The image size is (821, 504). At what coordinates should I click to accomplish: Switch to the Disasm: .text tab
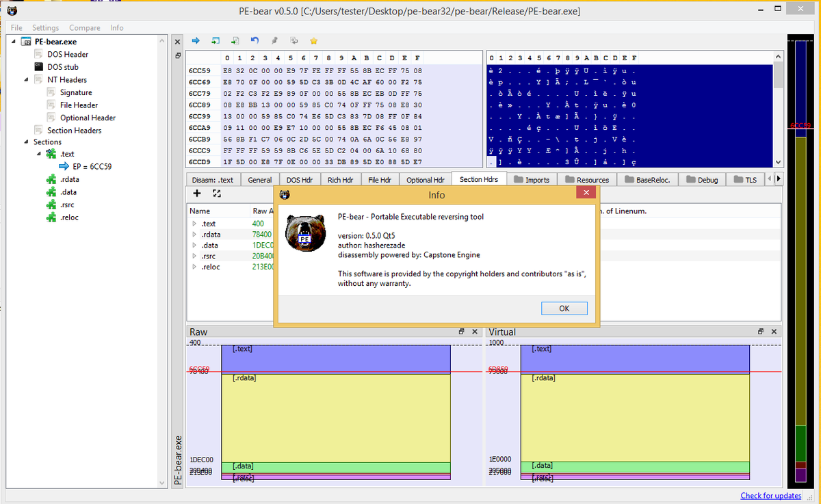click(212, 180)
